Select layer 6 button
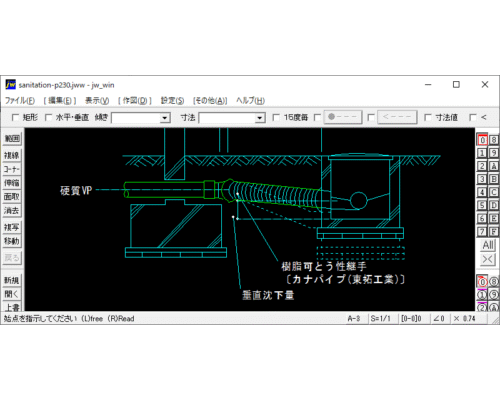Screen dimensions: 500x400 [x=482, y=218]
